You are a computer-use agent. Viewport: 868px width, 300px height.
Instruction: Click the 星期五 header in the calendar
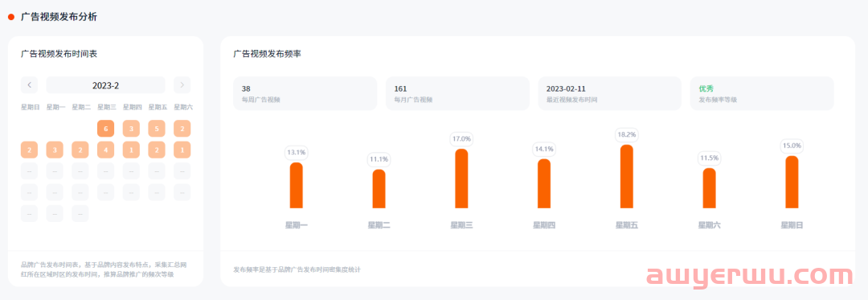tap(157, 107)
